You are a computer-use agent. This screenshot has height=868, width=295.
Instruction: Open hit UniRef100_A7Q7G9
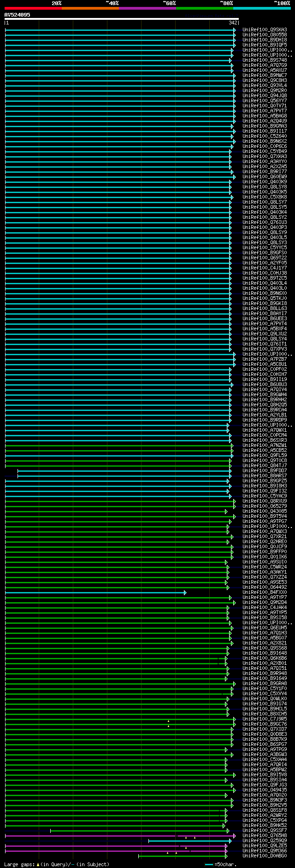click(x=265, y=65)
